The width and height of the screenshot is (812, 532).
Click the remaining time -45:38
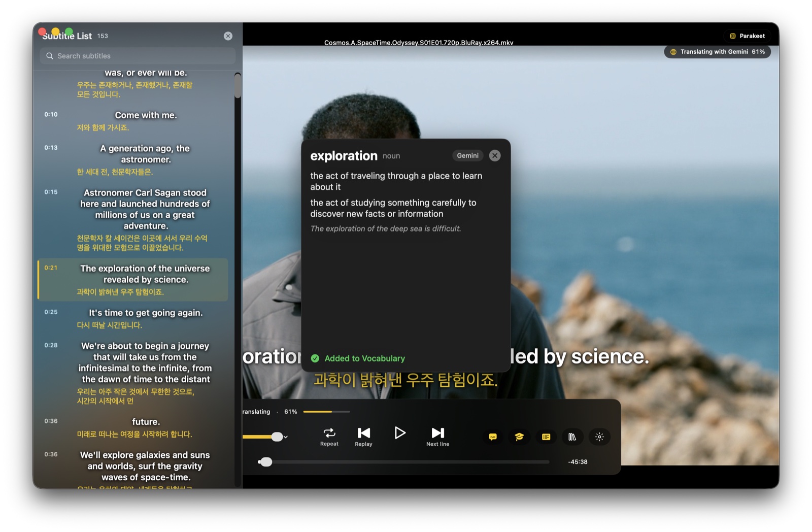pos(578,462)
